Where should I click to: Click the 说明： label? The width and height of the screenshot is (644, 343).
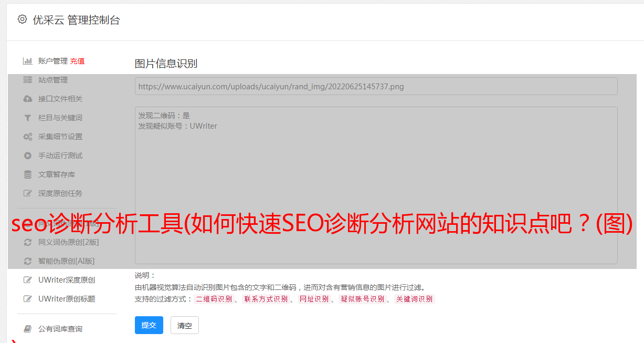point(145,275)
